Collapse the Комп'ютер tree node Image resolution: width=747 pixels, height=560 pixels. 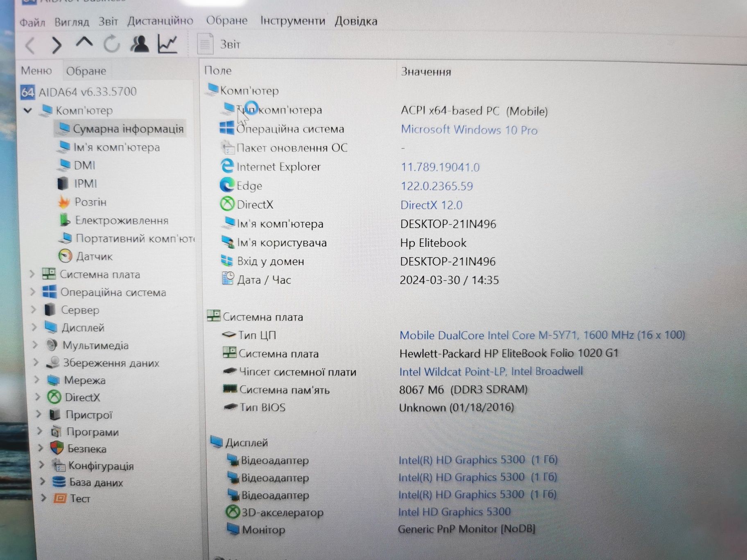coord(28,110)
